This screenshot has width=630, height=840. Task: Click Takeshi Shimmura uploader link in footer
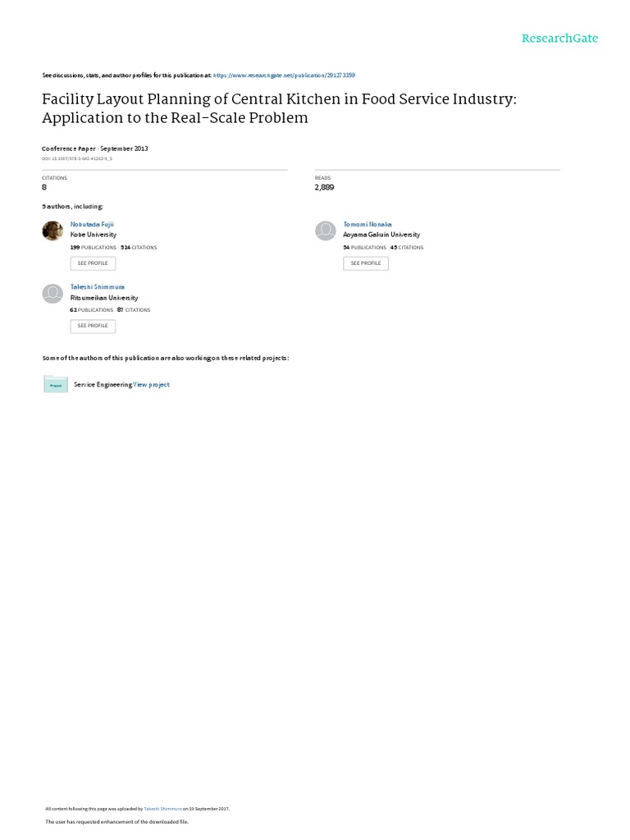tap(162, 808)
